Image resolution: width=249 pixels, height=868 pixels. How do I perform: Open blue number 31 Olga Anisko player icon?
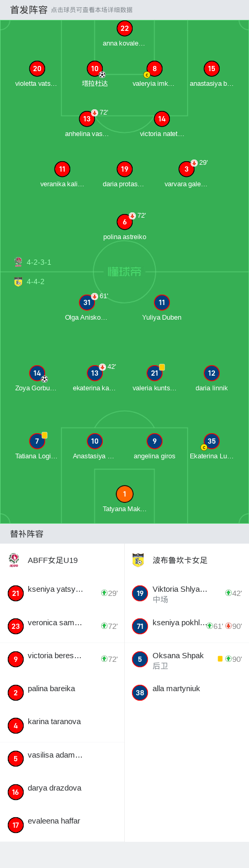tap(87, 302)
